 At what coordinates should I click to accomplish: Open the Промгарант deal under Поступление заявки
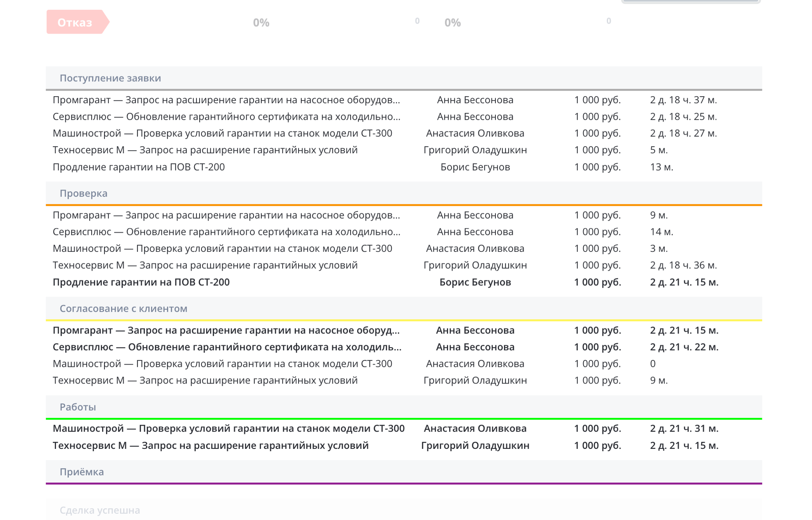coord(226,100)
